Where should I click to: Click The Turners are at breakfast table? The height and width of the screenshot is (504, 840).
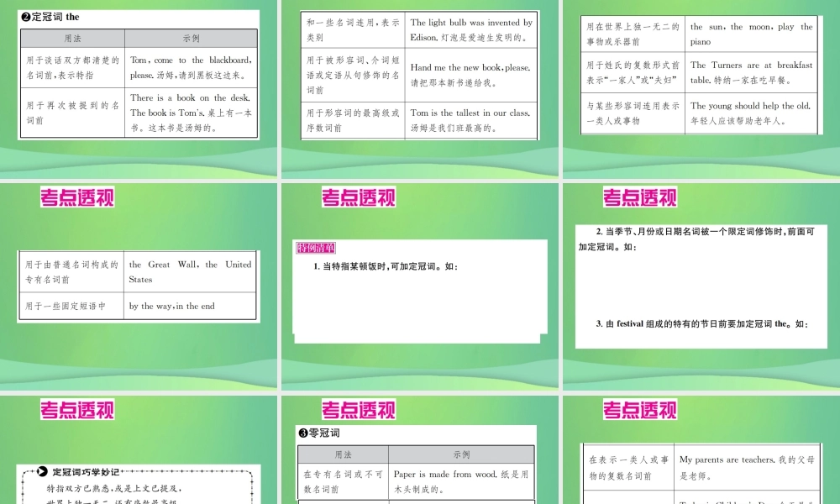click(x=751, y=72)
